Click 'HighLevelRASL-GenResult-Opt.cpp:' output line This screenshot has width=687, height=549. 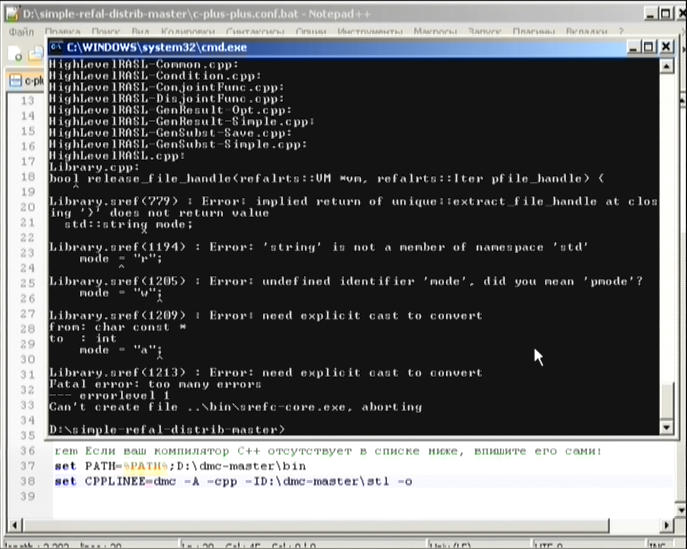click(170, 110)
